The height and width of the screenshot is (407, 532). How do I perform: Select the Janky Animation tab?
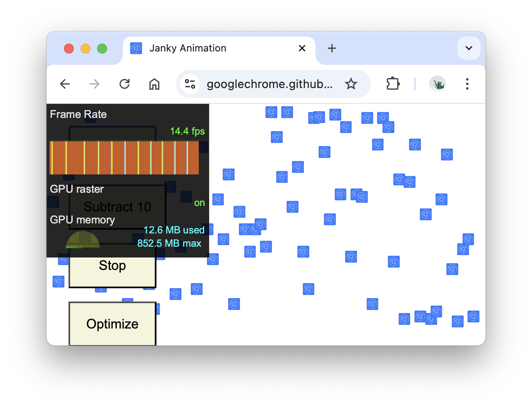207,48
